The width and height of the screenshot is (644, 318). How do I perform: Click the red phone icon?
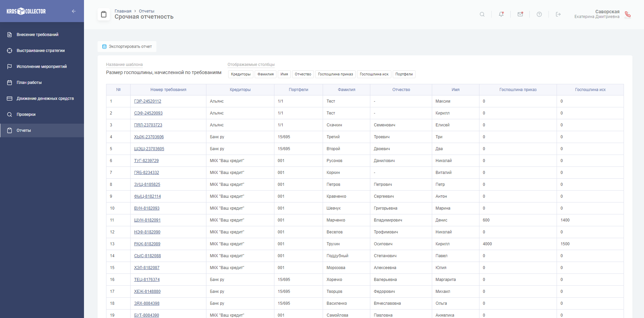click(628, 14)
